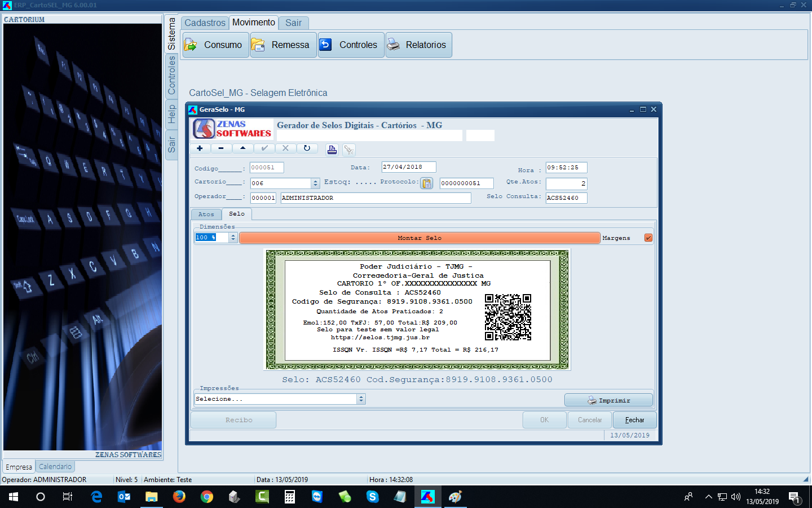Image resolution: width=812 pixels, height=508 pixels.
Task: Open TeamViewer from the taskbar
Action: 317,497
